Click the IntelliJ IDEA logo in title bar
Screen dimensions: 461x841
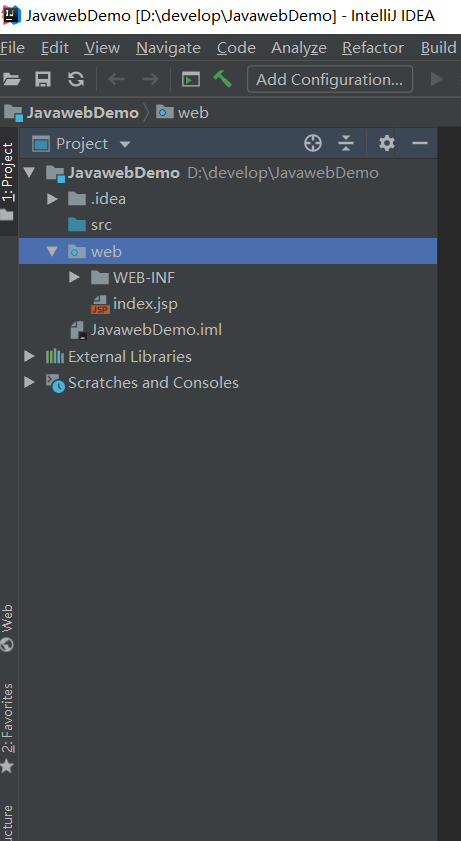[x=11, y=16]
